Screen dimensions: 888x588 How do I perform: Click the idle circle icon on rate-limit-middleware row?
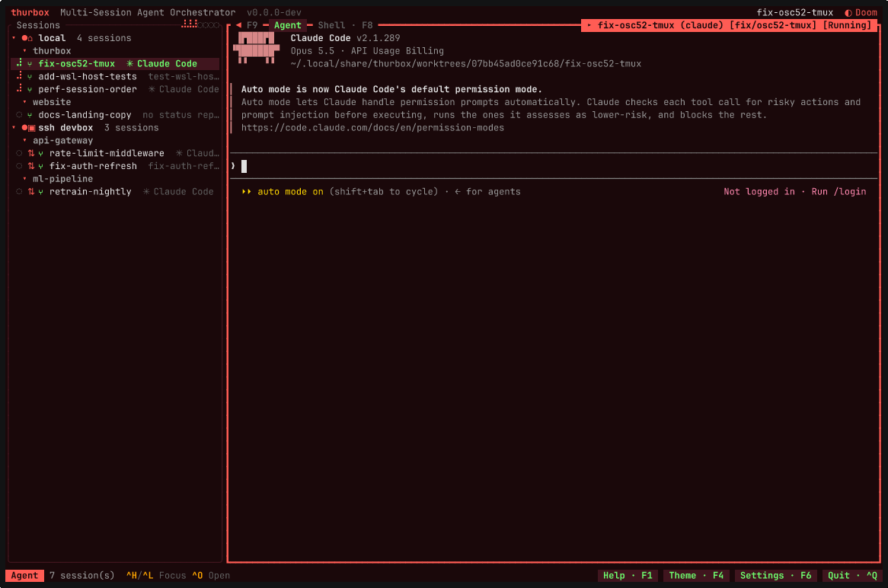click(x=19, y=154)
